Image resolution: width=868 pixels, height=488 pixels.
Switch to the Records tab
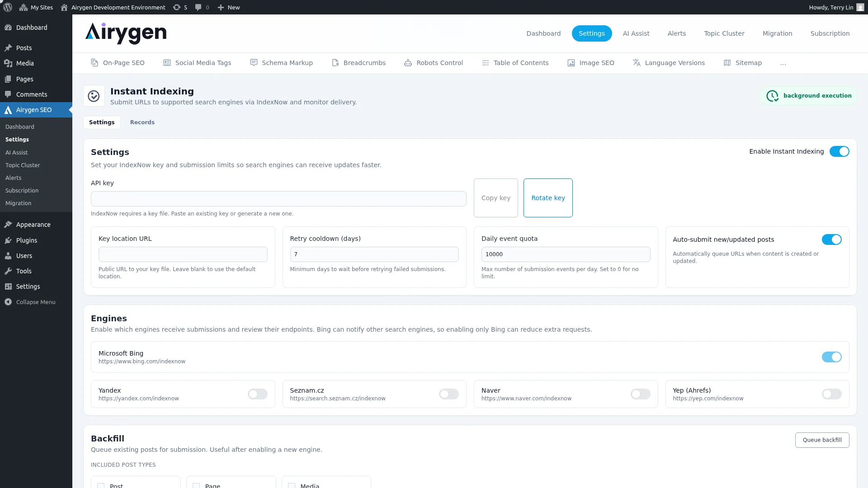142,122
